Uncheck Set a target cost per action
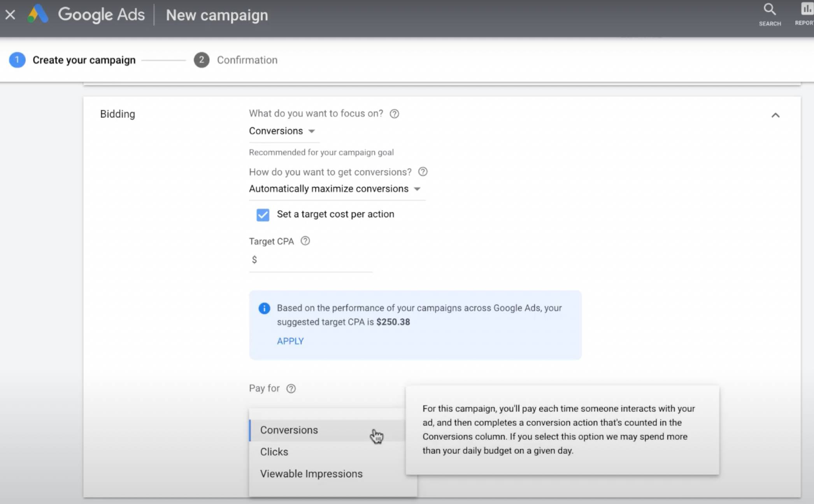This screenshot has width=814, height=504. click(x=263, y=215)
